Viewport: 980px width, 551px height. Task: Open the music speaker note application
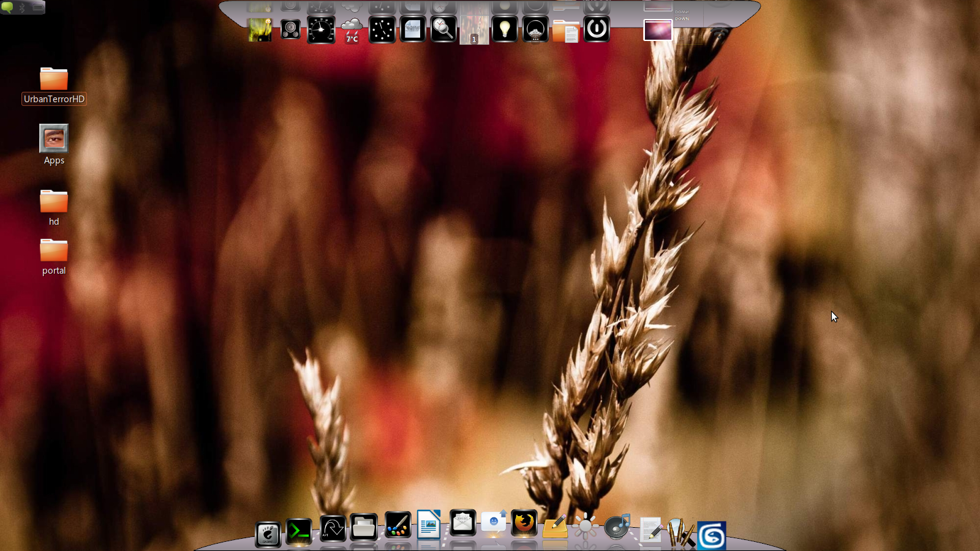(617, 526)
